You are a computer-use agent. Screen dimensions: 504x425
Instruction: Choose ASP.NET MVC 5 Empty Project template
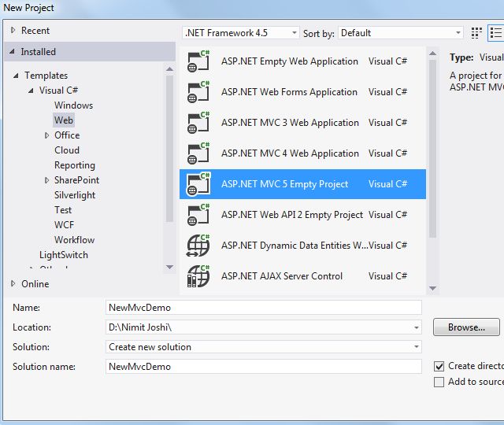[x=302, y=184]
